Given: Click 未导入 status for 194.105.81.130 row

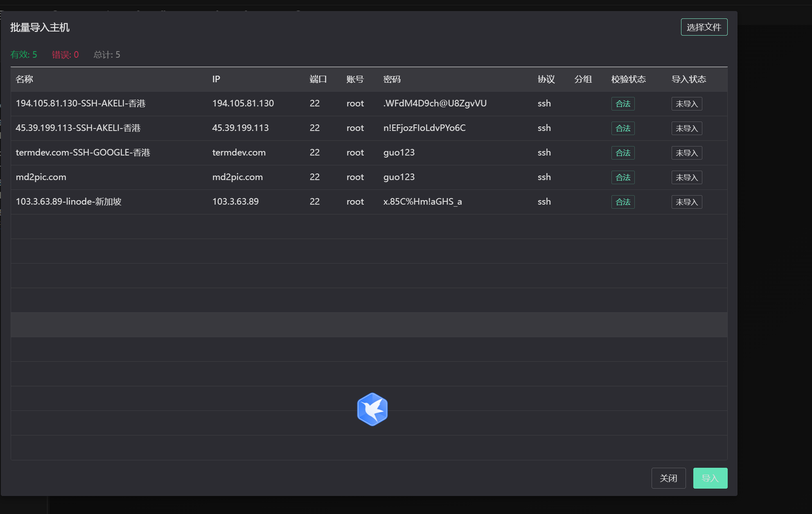Looking at the screenshot, I should 686,104.
